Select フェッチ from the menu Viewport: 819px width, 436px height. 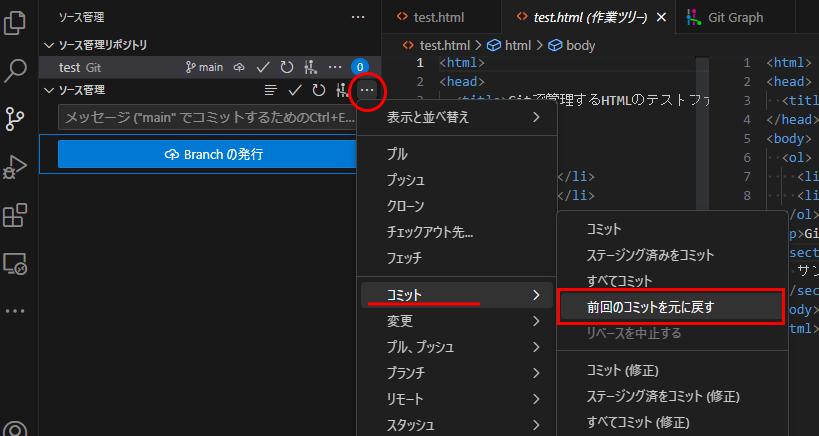point(457,258)
